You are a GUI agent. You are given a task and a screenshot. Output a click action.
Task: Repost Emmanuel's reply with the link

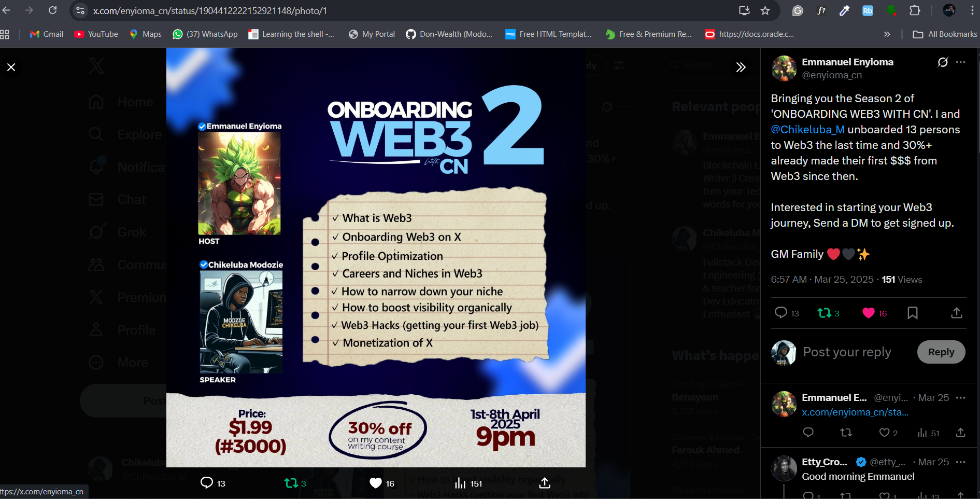pos(846,433)
